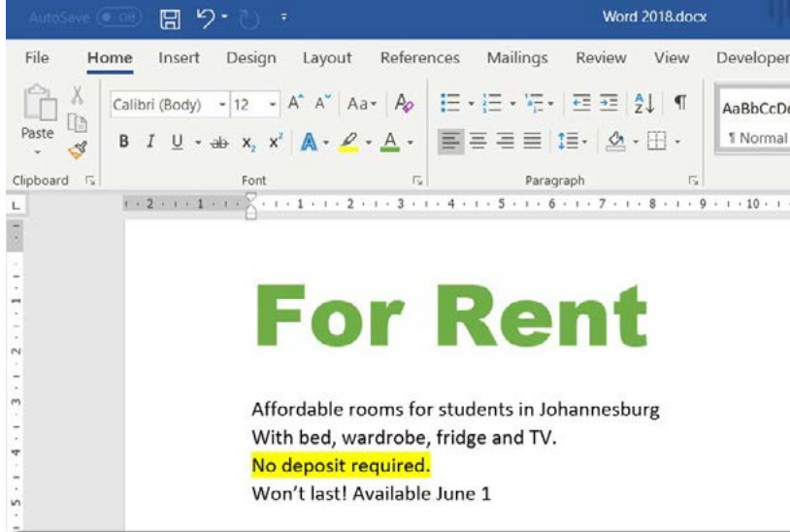Image resolution: width=790 pixels, height=532 pixels.
Task: Click the Copy icon
Action: (x=77, y=123)
